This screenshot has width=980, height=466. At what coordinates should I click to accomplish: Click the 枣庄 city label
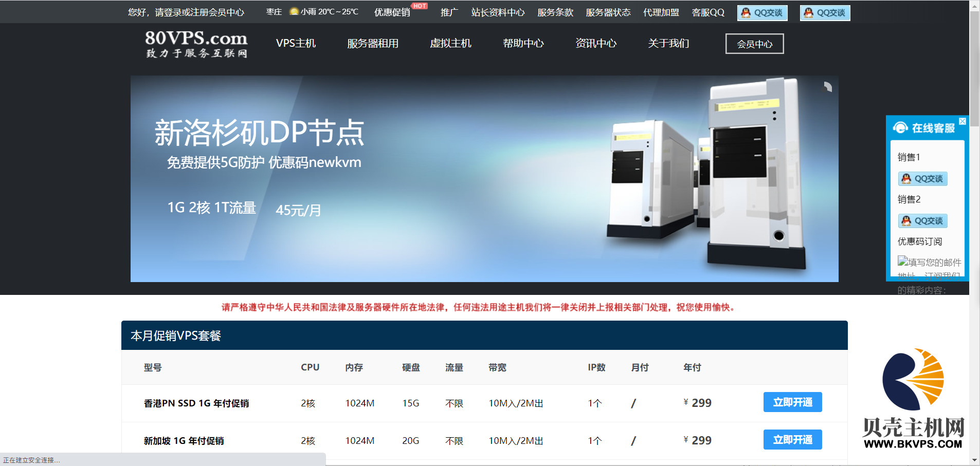[274, 12]
